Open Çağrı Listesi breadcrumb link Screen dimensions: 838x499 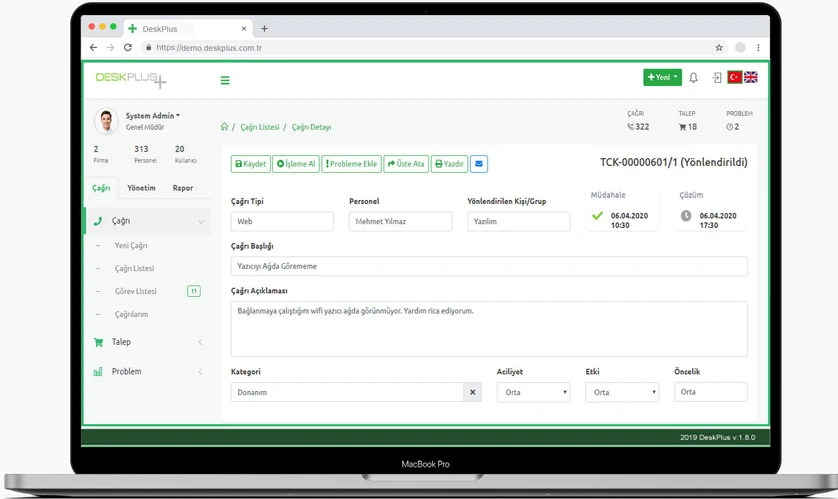[260, 127]
